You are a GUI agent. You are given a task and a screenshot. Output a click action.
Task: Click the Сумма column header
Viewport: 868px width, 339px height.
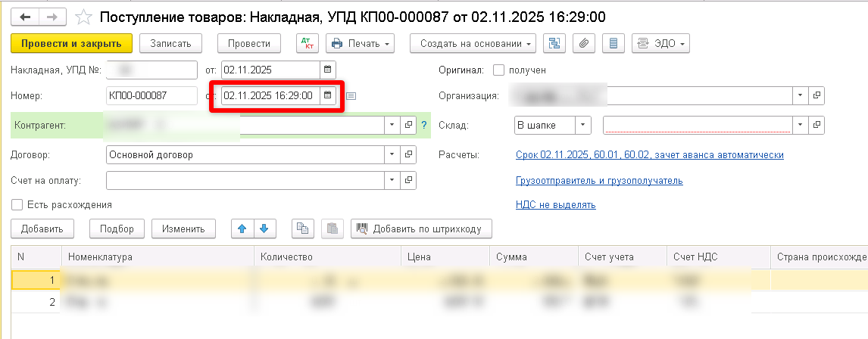click(534, 257)
